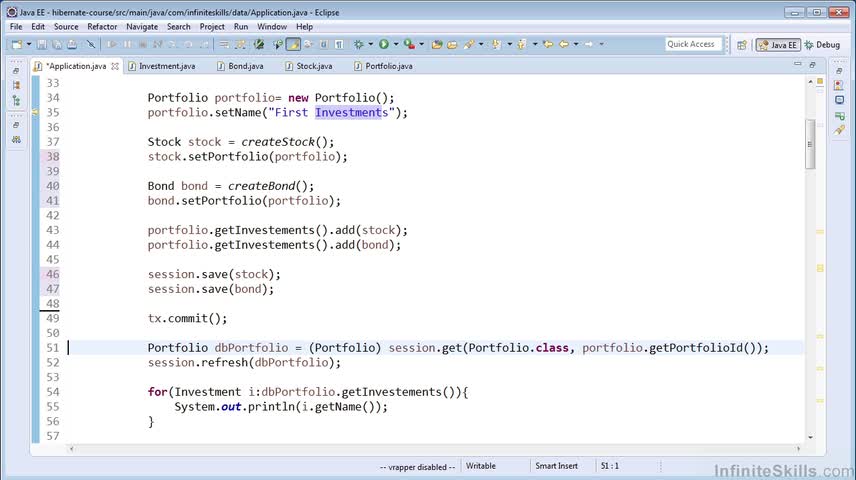Toggle Show Whitespace Characters paragraph icon

[x=339, y=44]
